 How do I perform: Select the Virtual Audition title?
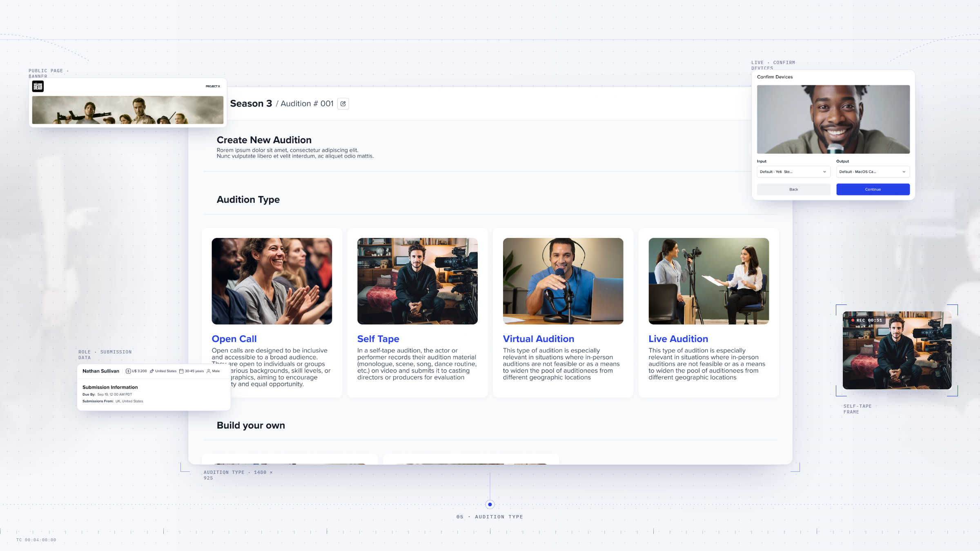[539, 339]
